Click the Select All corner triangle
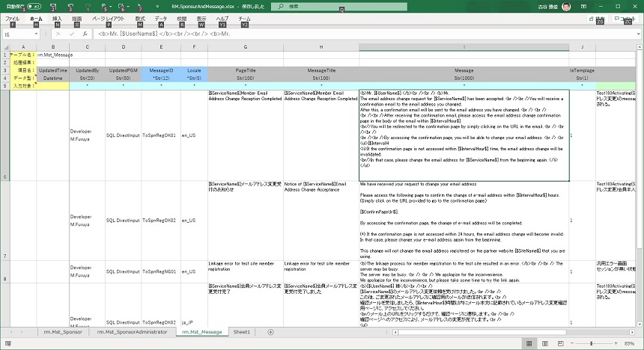644x350 pixels. tap(5, 47)
